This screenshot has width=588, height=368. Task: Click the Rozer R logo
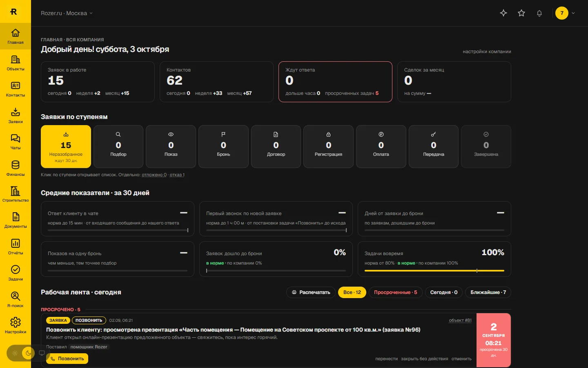coord(13,12)
